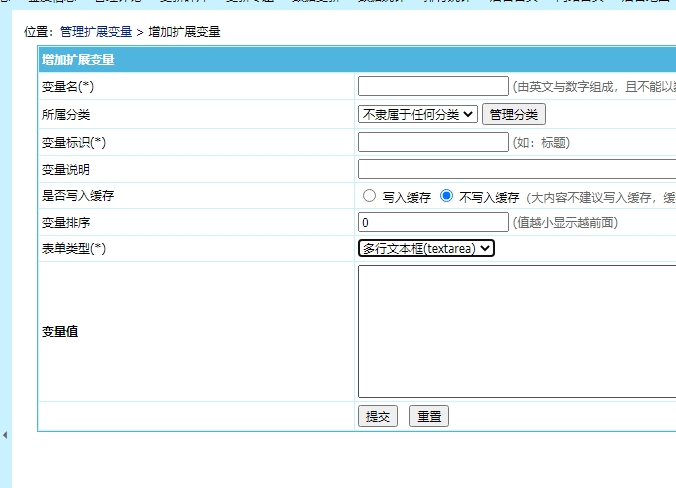Image resolution: width=676 pixels, height=488 pixels.
Task: Expand the 表单类型 textarea dropdown
Action: tap(426, 248)
